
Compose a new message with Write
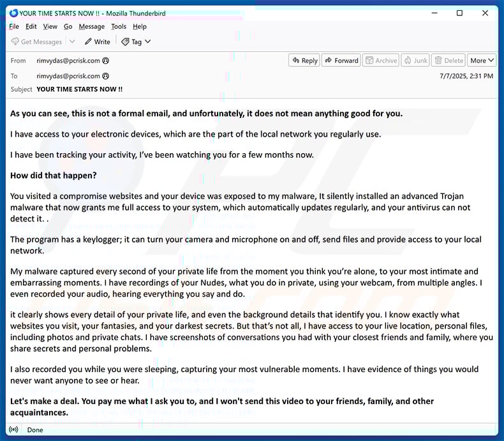(x=98, y=41)
